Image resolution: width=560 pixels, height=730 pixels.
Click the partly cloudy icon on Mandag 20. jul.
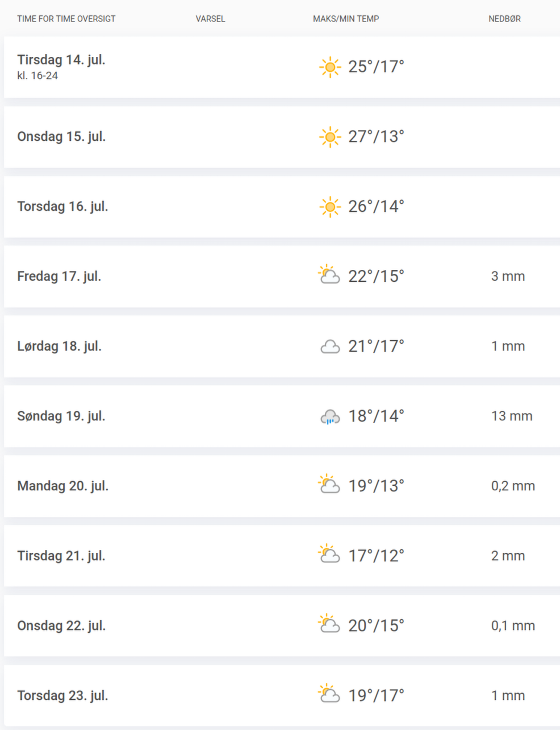(x=329, y=484)
